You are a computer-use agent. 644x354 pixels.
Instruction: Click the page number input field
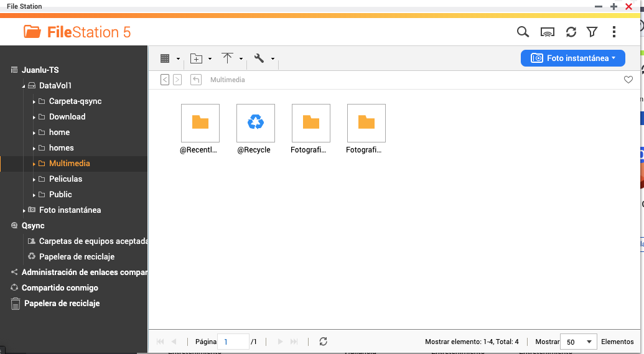233,342
